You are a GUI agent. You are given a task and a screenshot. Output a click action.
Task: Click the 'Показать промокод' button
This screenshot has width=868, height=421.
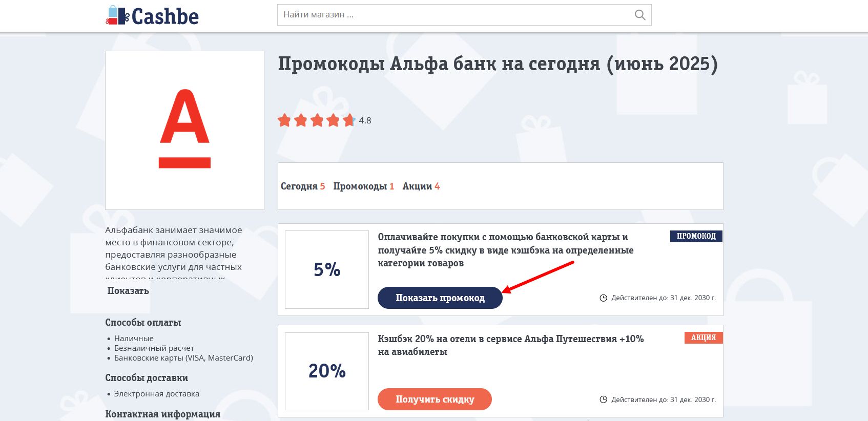[x=440, y=298]
